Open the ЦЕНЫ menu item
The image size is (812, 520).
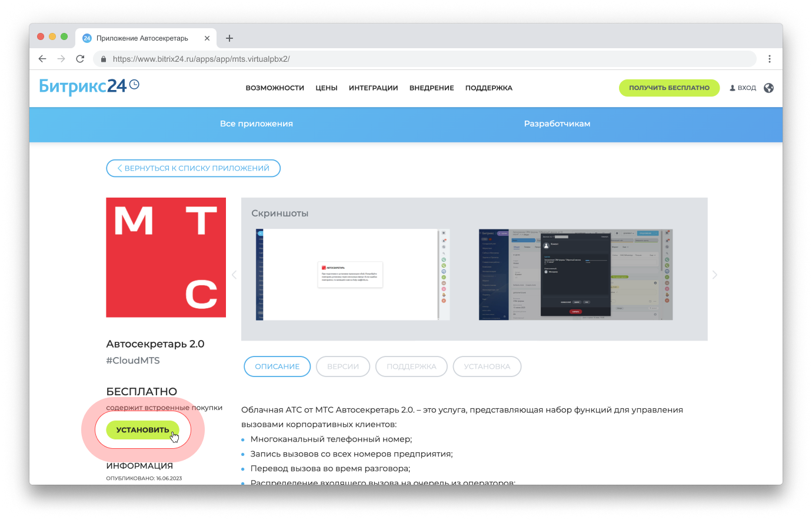pos(327,88)
